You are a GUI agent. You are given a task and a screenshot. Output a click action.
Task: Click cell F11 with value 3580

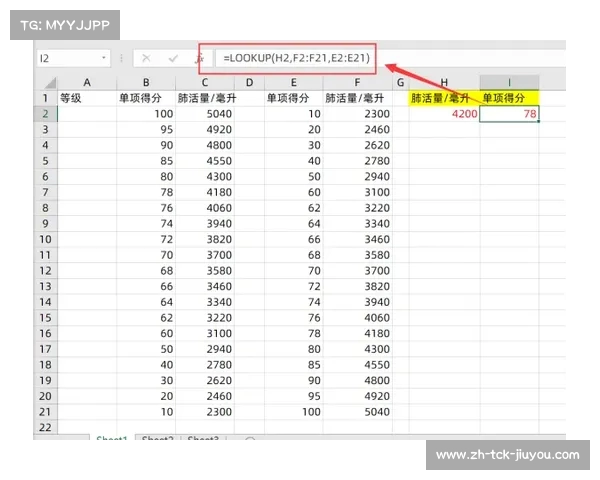pyautogui.click(x=357, y=255)
